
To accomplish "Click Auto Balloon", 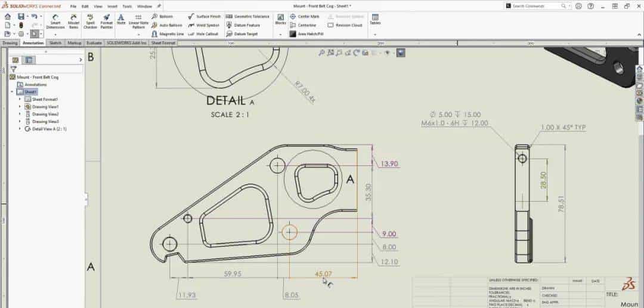I will (x=166, y=25).
